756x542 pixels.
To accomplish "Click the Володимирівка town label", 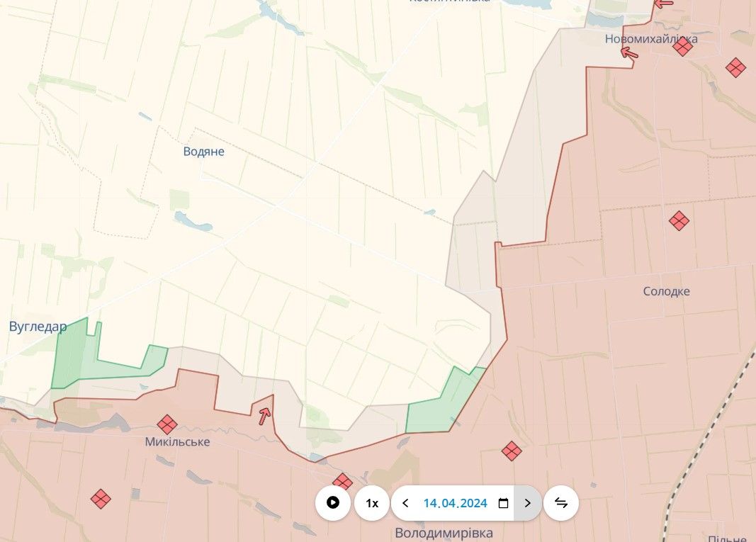I will coord(444,533).
